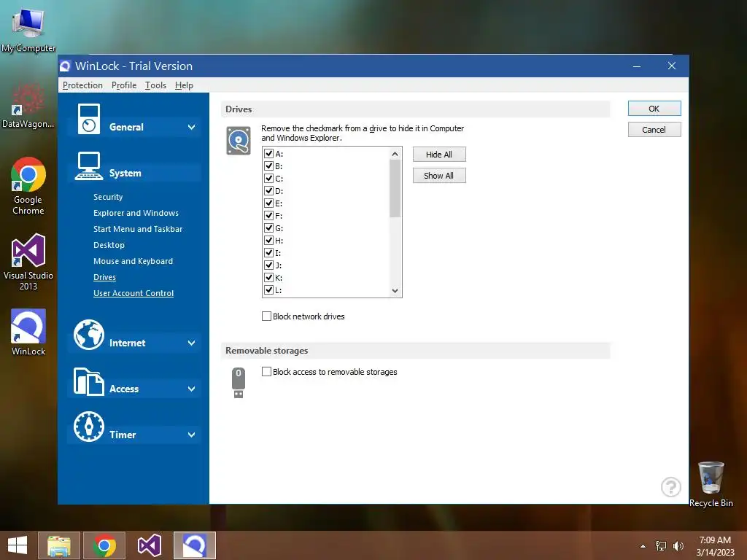Screen dimensions: 747x560
Task: Uncheck drive E: checkbox
Action: click(268, 203)
